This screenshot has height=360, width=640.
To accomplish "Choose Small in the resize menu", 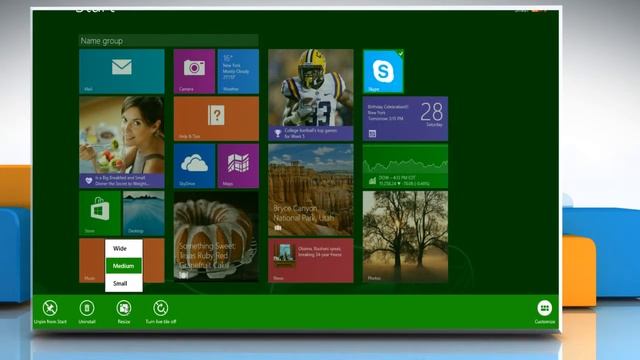I will (x=124, y=283).
